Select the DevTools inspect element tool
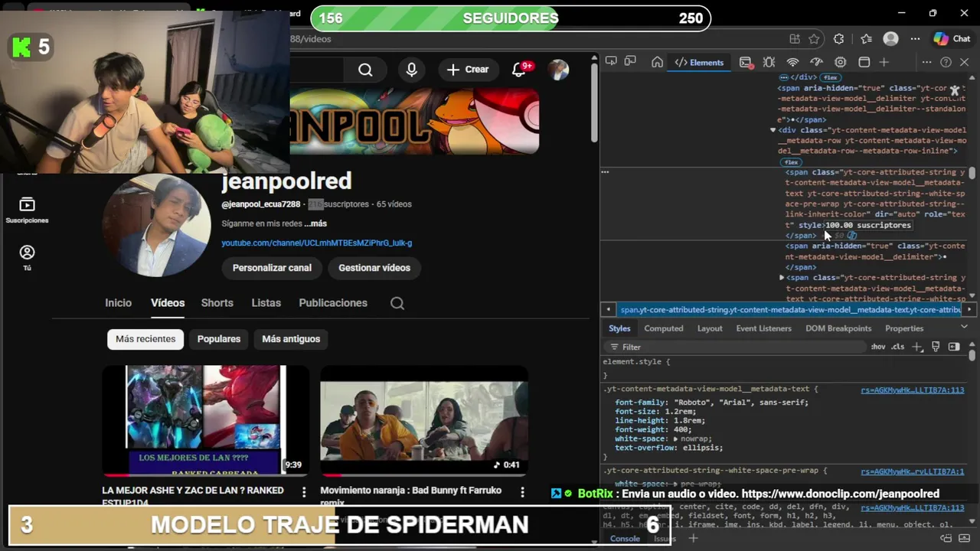Viewport: 980px width, 551px height. click(611, 62)
